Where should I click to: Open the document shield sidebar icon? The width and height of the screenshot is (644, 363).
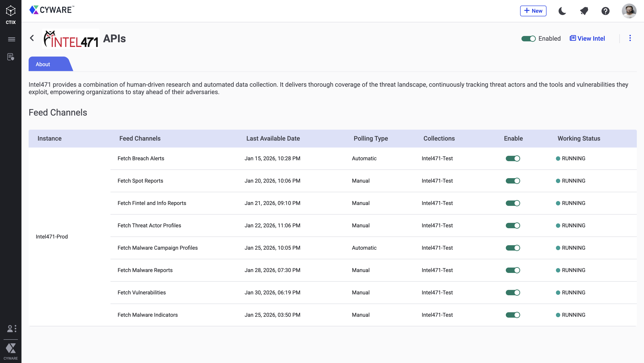click(11, 57)
